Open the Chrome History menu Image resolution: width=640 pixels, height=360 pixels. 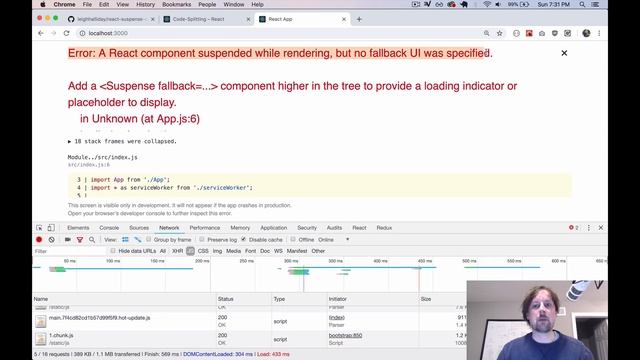pos(145,4)
